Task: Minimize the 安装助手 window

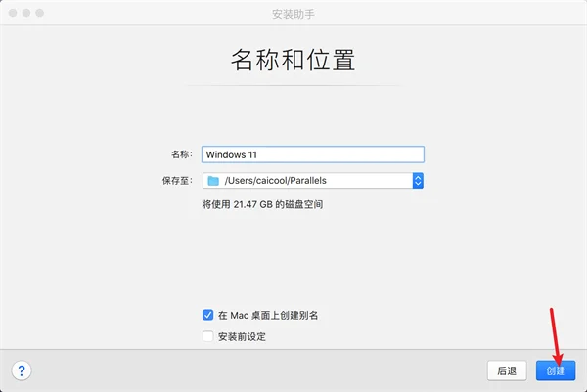Action: (x=26, y=13)
